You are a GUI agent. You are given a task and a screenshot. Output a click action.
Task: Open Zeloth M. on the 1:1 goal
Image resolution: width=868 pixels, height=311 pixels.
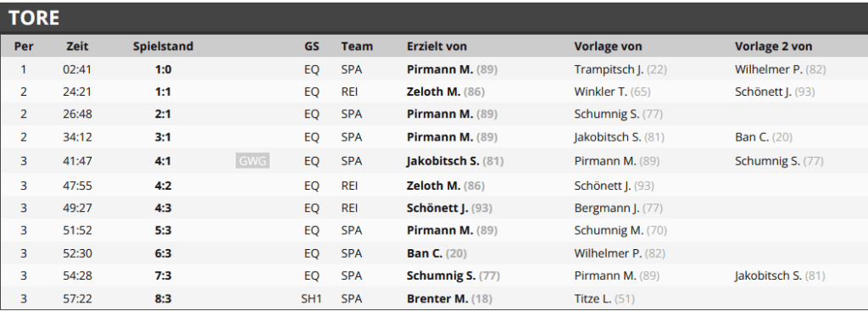point(433,92)
